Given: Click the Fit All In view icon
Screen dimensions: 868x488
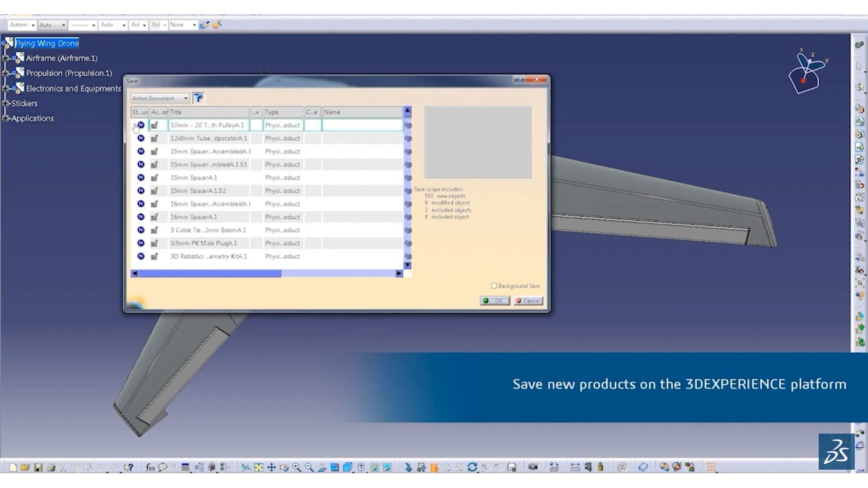Looking at the screenshot, I should pyautogui.click(x=259, y=467).
